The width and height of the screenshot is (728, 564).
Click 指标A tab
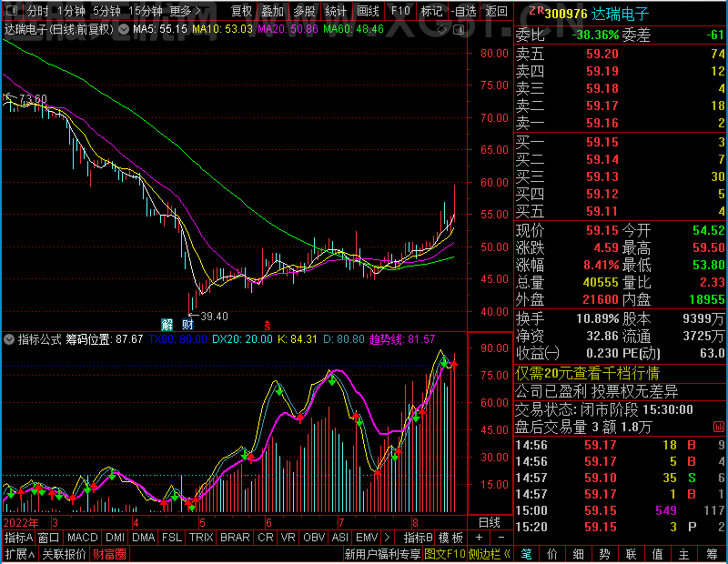[18, 538]
